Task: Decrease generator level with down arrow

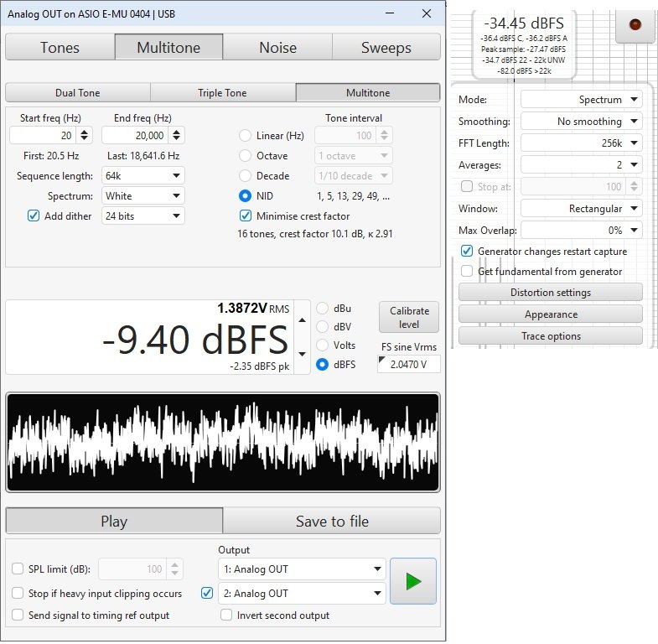Action: 302,354
